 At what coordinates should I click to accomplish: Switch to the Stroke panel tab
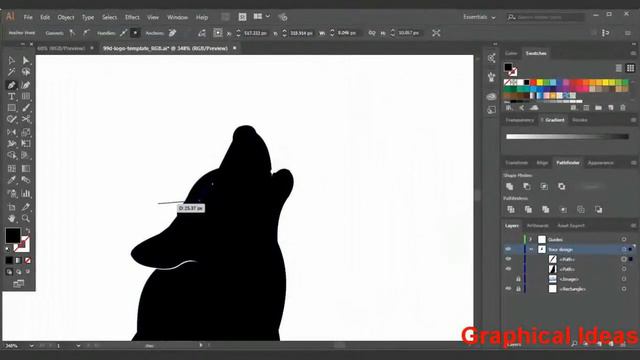580,120
